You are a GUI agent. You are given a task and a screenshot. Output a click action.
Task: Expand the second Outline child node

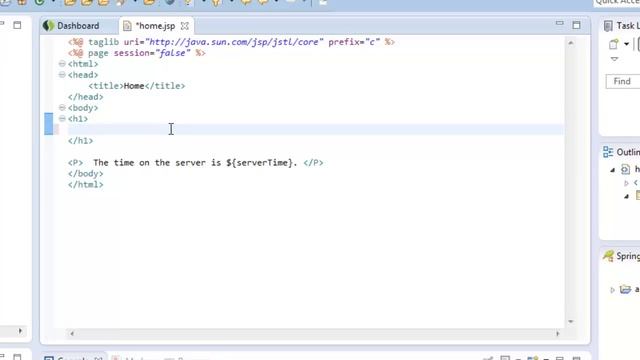point(626,183)
